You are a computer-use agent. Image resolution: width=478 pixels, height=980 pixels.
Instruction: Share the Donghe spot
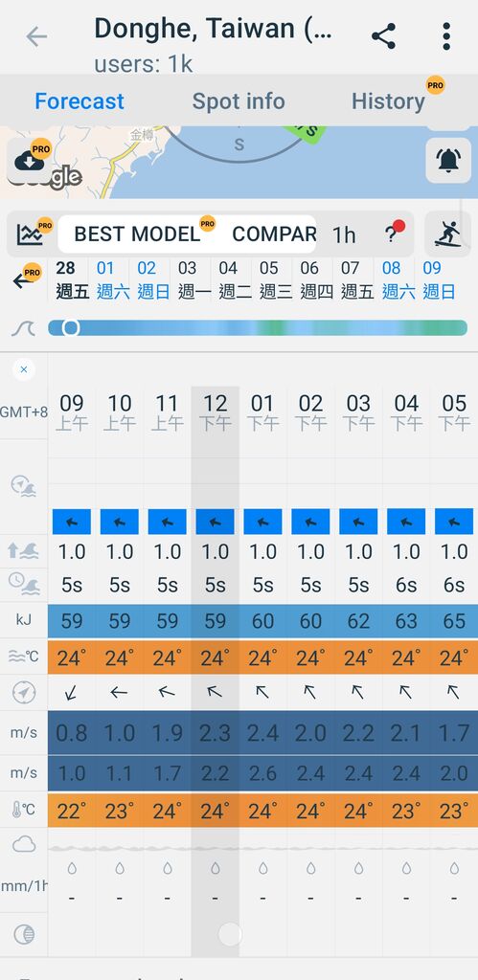(383, 36)
